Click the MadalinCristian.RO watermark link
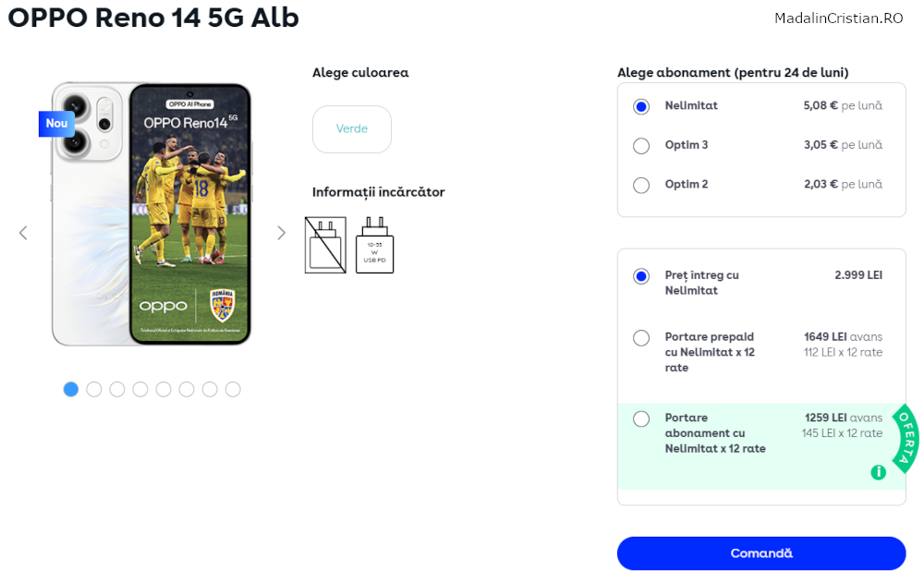The height and width of the screenshot is (582, 924). (x=839, y=18)
